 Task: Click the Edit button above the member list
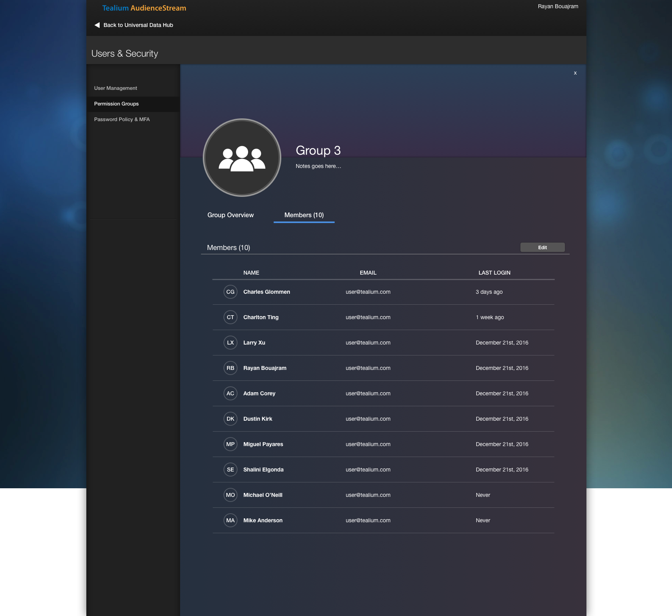click(x=542, y=247)
